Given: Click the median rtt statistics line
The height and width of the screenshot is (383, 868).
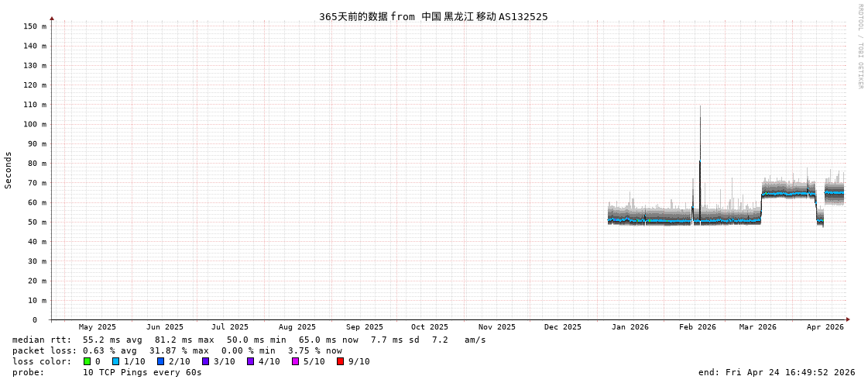Looking at the screenshot, I should [249, 340].
